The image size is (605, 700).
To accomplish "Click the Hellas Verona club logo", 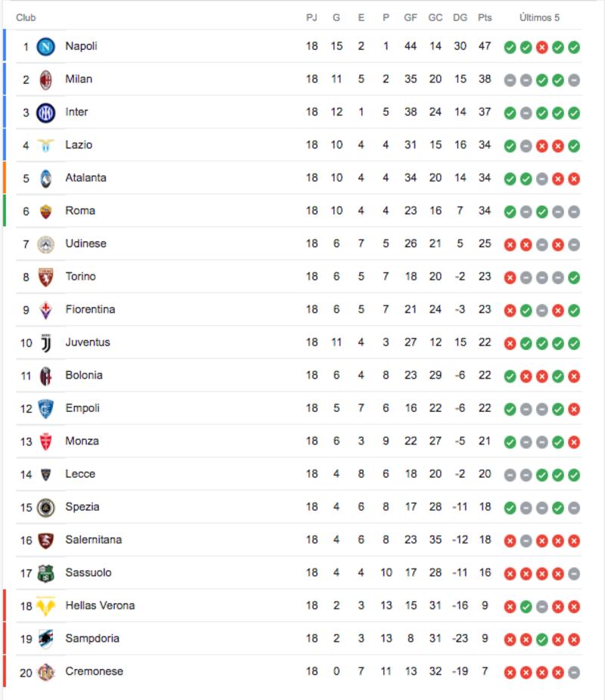I will (46, 606).
